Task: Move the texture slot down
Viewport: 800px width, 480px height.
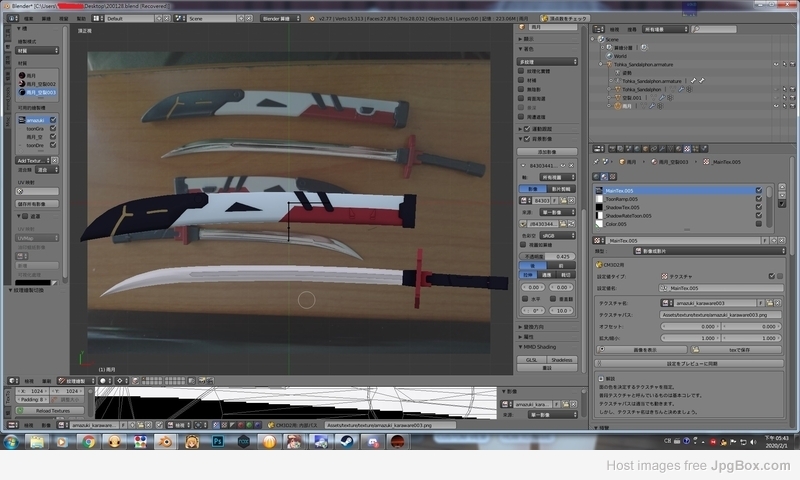Action: tap(782, 195)
